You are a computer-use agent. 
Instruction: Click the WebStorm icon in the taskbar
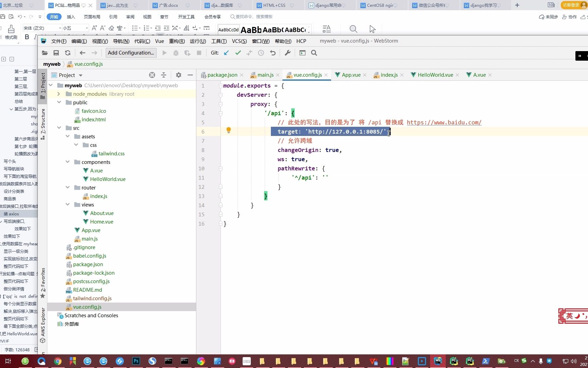(x=438, y=361)
